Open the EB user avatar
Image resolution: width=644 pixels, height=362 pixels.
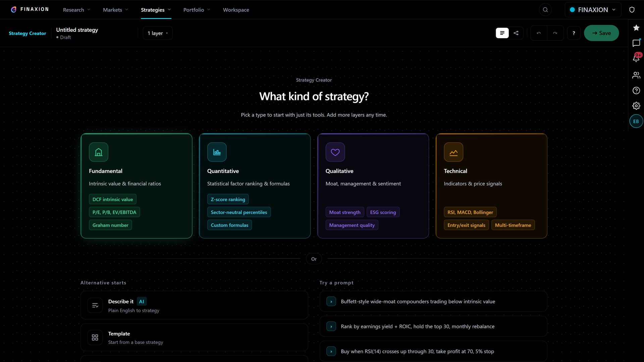(636, 121)
